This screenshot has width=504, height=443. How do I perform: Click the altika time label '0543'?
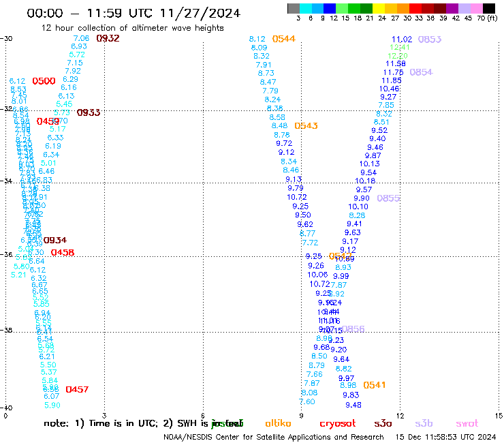pos(306,126)
